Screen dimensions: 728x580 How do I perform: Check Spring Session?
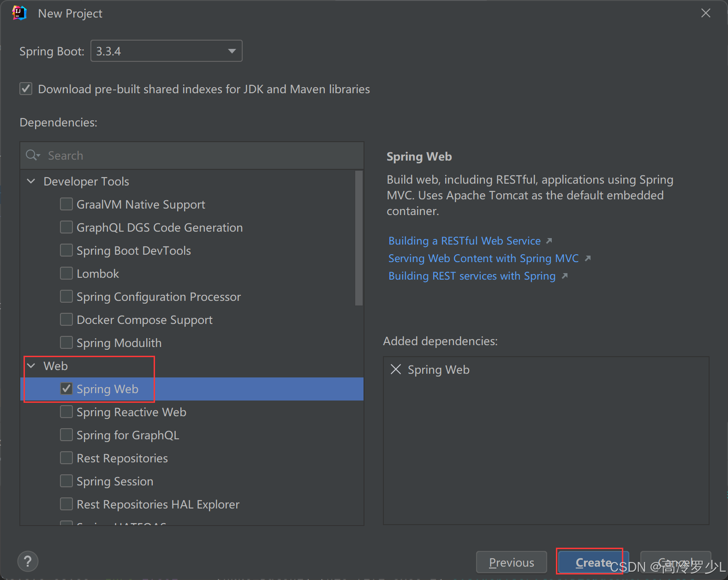click(x=66, y=481)
